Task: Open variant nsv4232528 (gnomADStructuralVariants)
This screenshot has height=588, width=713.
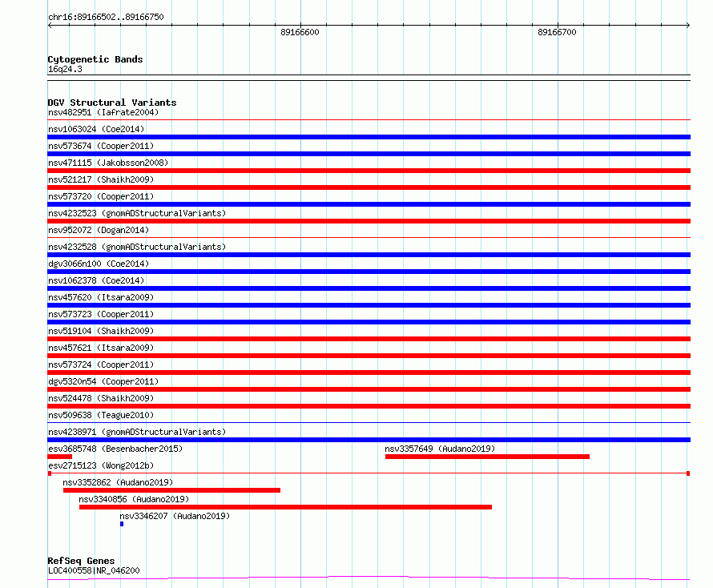Action: (137, 247)
